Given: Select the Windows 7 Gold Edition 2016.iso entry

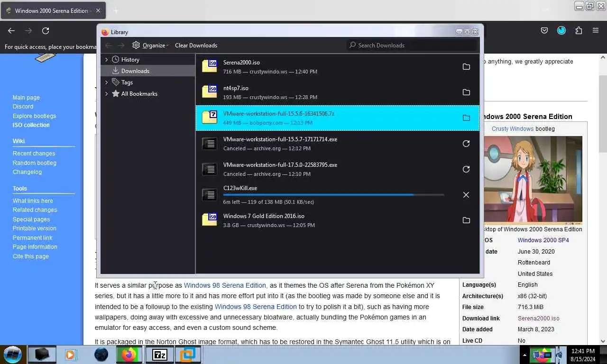Looking at the screenshot, I should pos(338,220).
